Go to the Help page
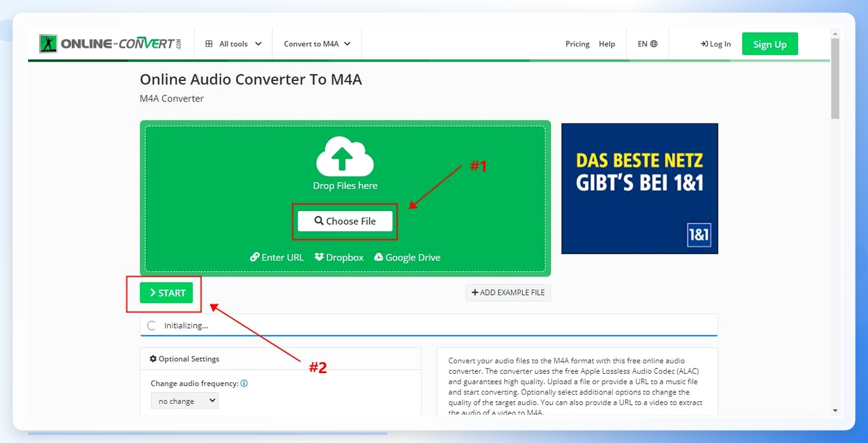This screenshot has width=868, height=443. [607, 44]
